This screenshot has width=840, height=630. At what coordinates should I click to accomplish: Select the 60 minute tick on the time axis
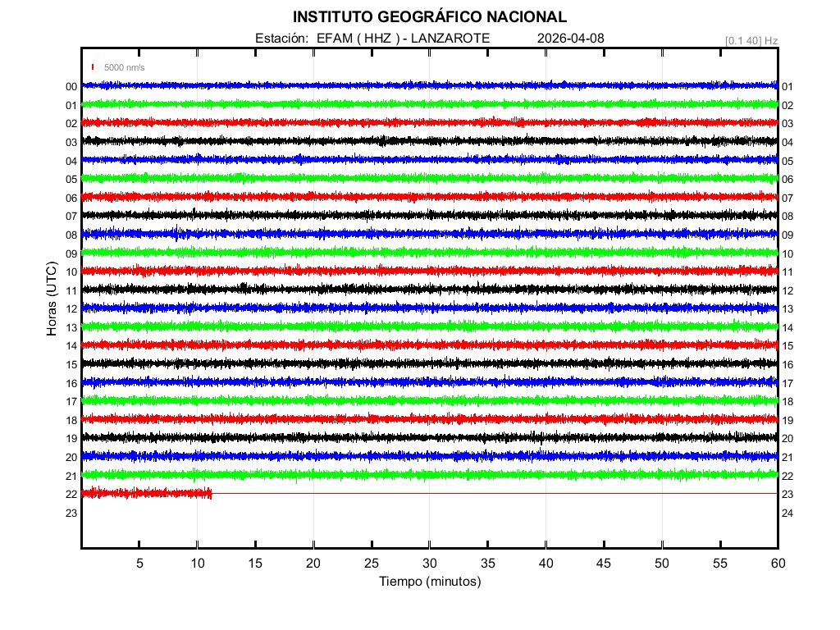[778, 563]
